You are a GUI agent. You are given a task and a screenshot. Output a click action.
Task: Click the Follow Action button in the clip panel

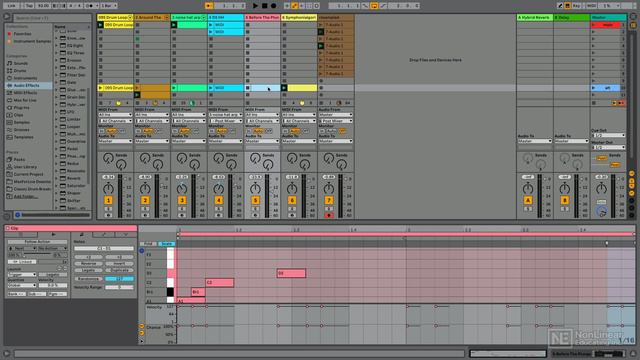(37, 242)
